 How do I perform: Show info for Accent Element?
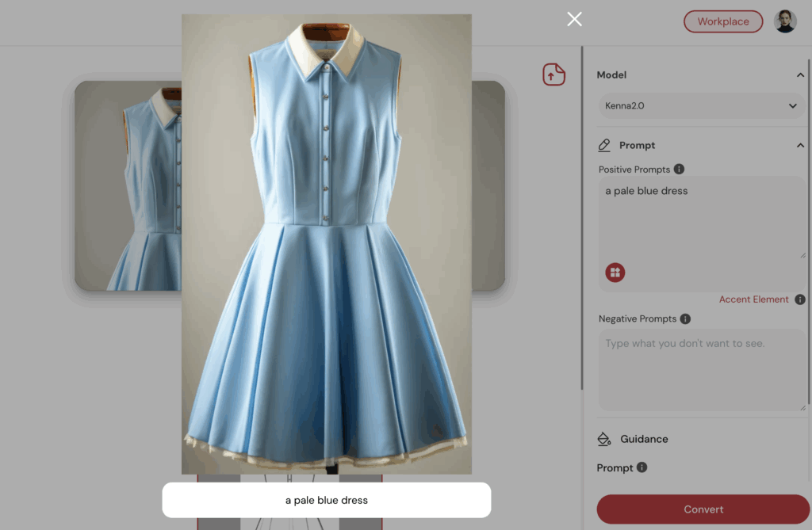[799, 299]
